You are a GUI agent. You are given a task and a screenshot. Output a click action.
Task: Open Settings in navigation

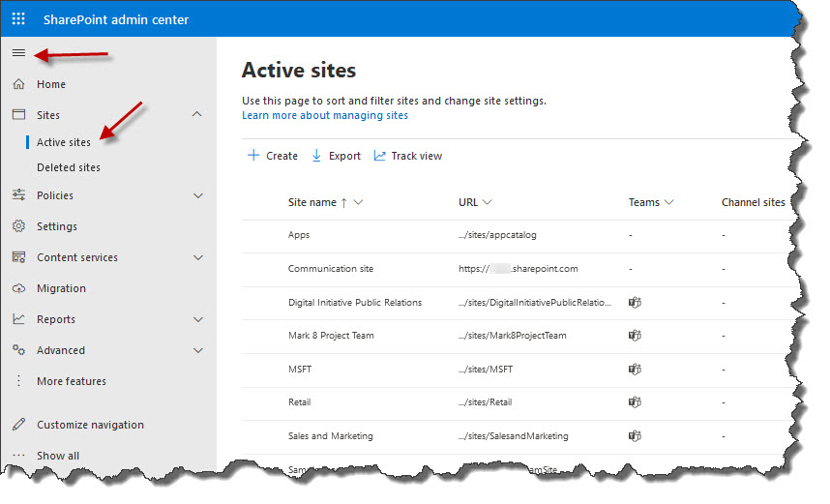click(57, 226)
